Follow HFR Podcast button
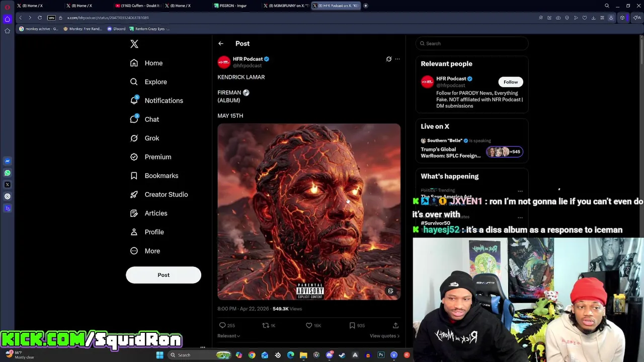Image resolution: width=644 pixels, height=362 pixels. pos(511,82)
